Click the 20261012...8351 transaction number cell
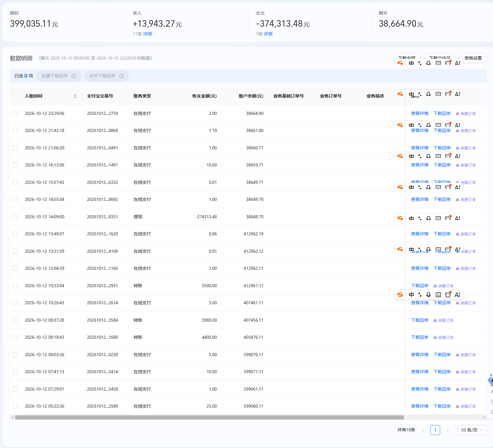Screen dimensions: 493x448 coord(103,217)
